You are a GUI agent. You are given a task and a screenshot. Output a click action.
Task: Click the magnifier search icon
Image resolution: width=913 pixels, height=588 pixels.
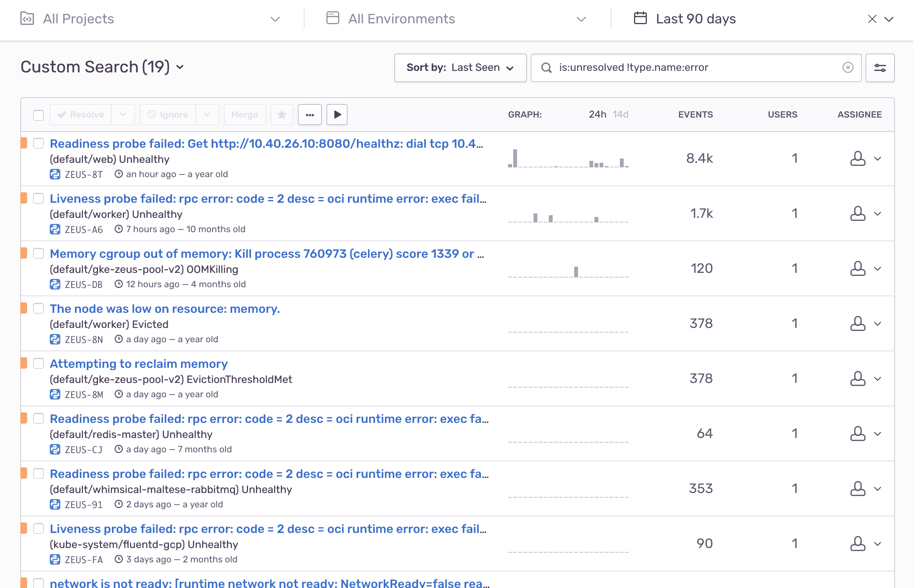547,67
